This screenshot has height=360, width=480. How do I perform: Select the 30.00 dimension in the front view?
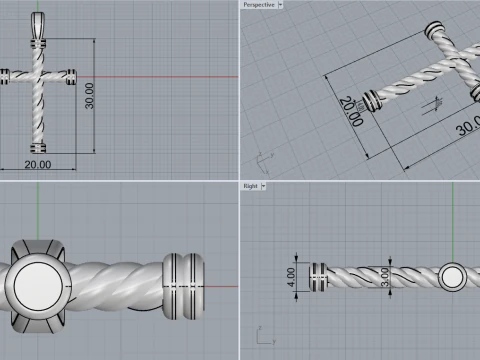coord(89,96)
